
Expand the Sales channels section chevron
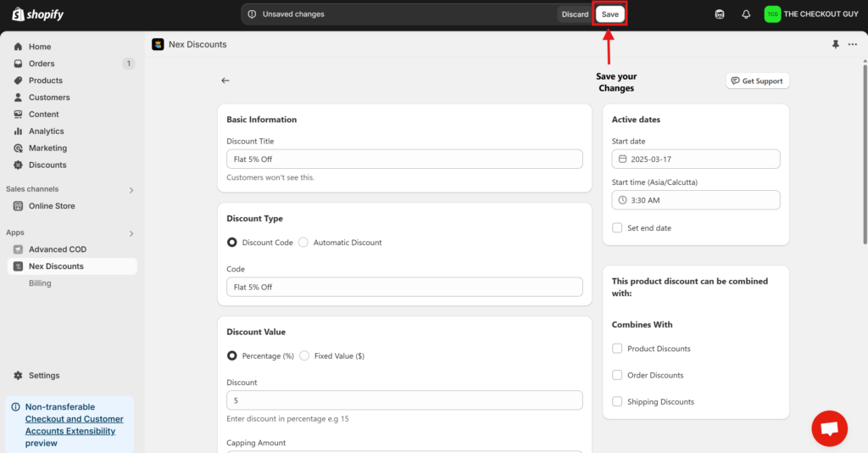pos(131,190)
